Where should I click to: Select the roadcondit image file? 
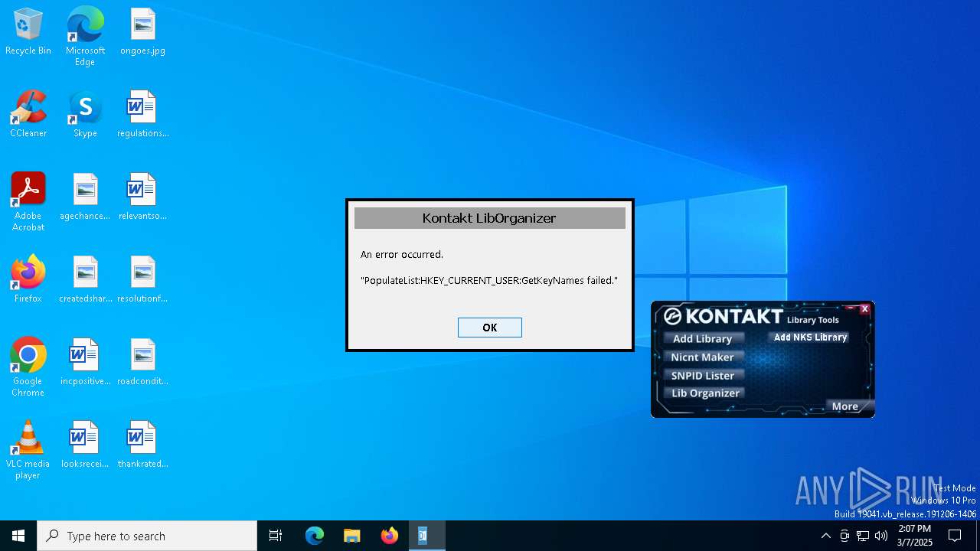pyautogui.click(x=142, y=363)
